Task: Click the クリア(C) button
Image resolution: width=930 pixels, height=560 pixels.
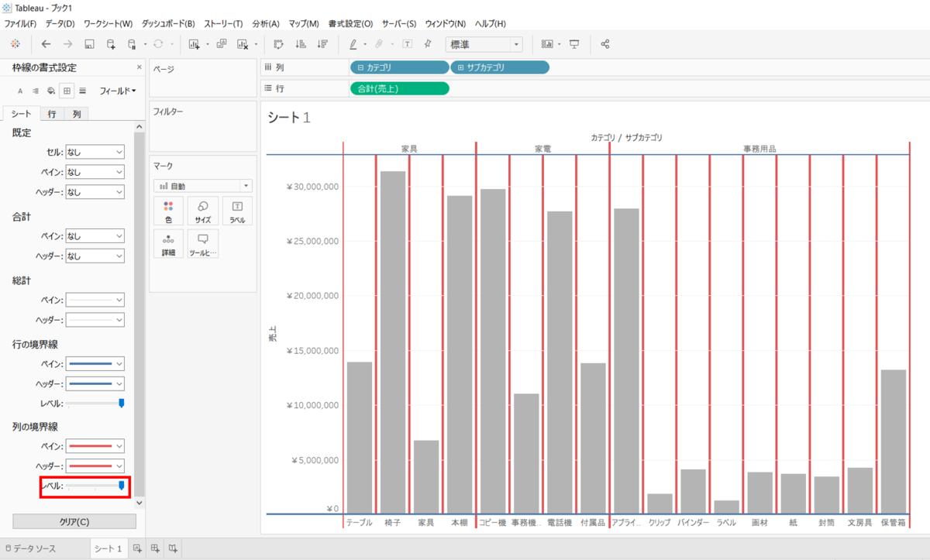Action: [74, 521]
